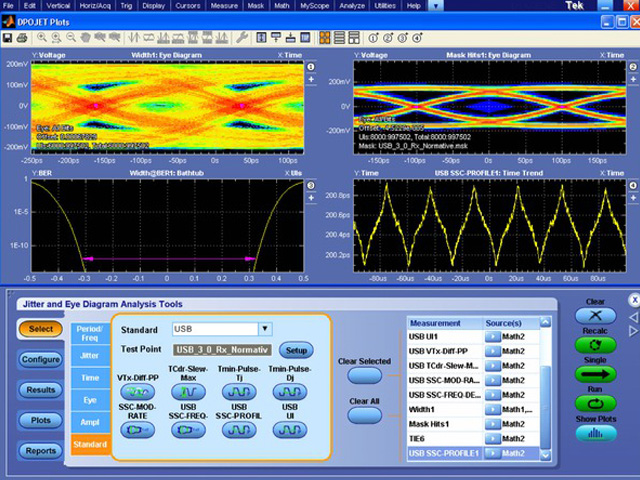Click the green Run loop button

[596, 404]
